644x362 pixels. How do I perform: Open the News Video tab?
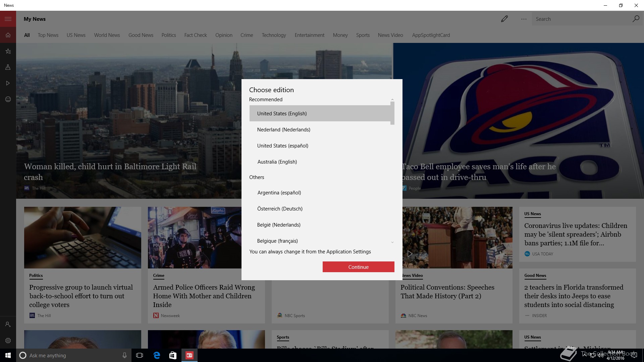click(390, 35)
